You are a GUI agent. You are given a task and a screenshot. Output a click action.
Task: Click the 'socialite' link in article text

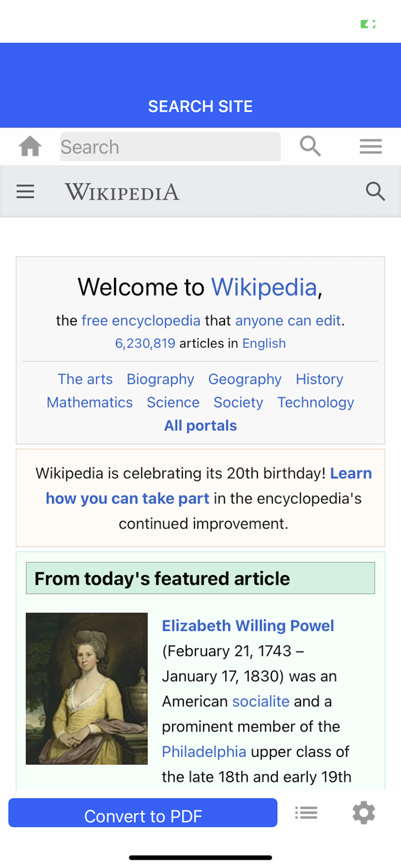pos(260,701)
